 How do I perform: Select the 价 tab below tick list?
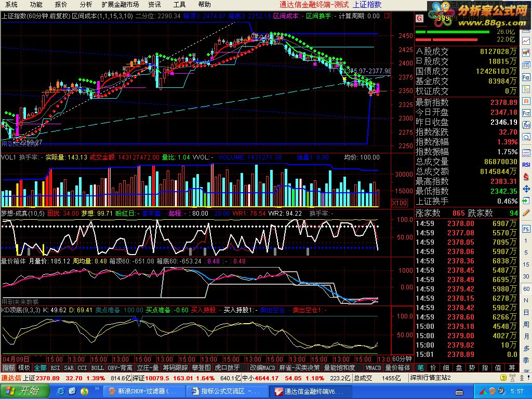433,368
